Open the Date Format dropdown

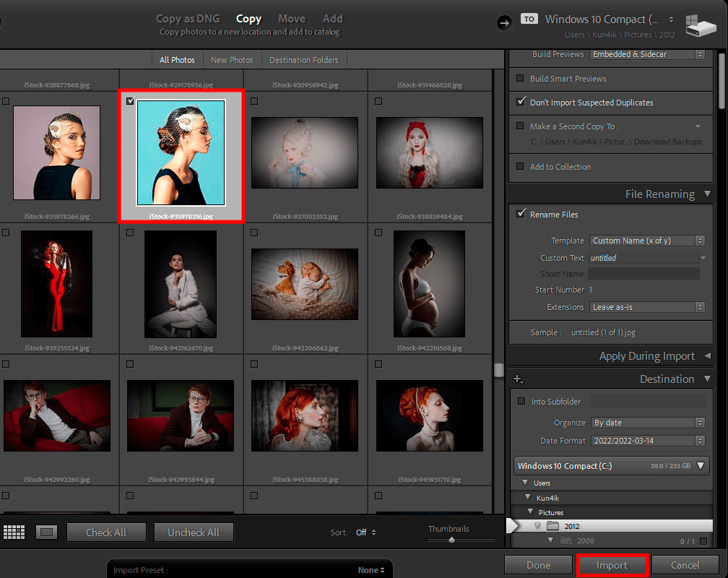click(x=648, y=441)
